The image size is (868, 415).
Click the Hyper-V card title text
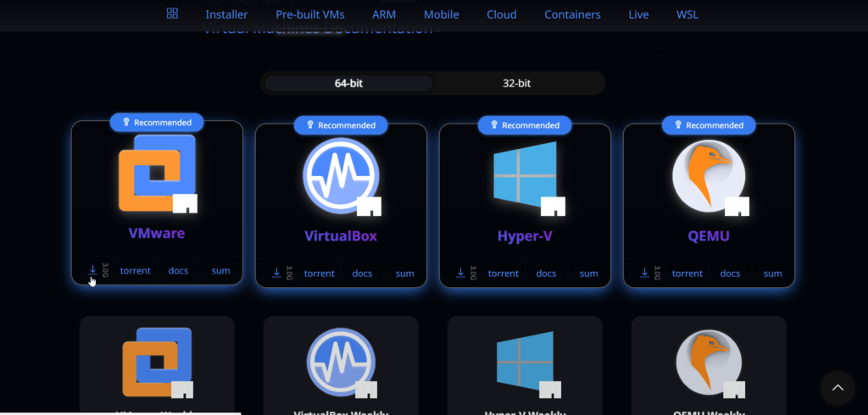point(525,236)
